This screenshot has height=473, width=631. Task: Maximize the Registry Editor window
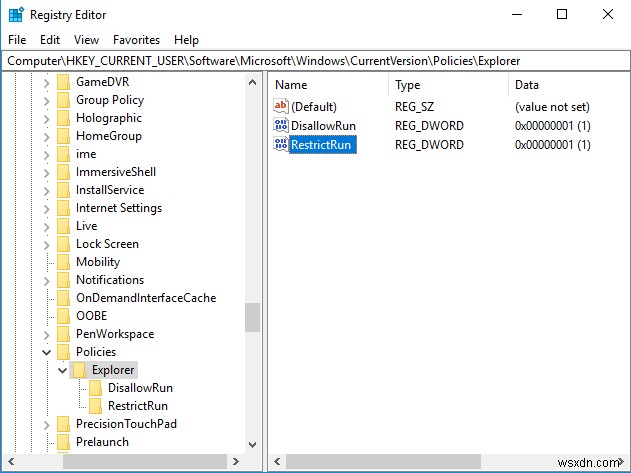[x=562, y=14]
